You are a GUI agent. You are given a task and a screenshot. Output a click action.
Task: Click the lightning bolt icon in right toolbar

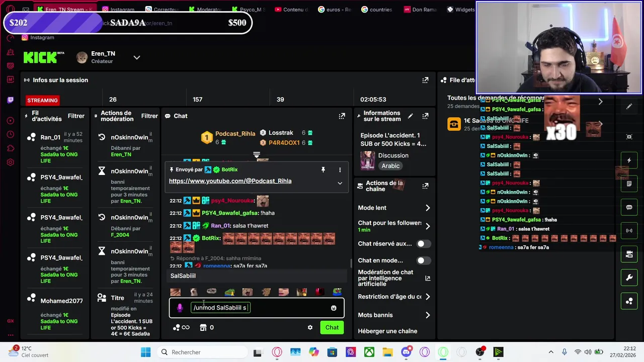click(629, 160)
